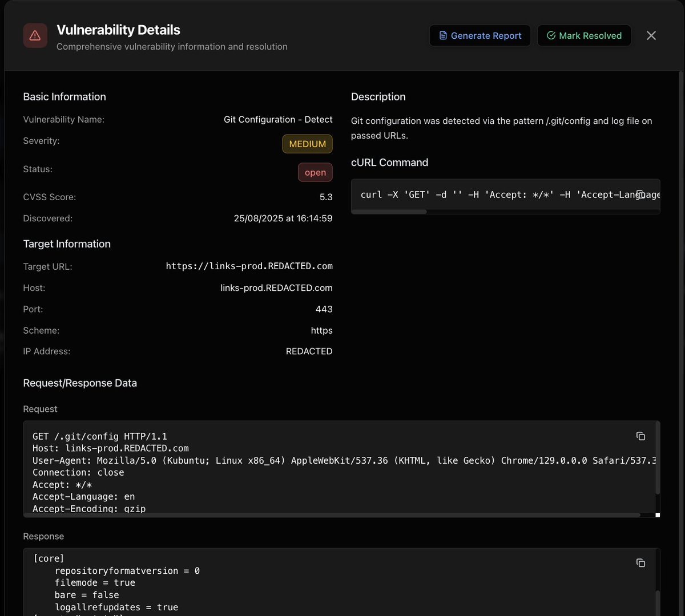Copy the Response data
The height and width of the screenshot is (616, 685).
640,563
